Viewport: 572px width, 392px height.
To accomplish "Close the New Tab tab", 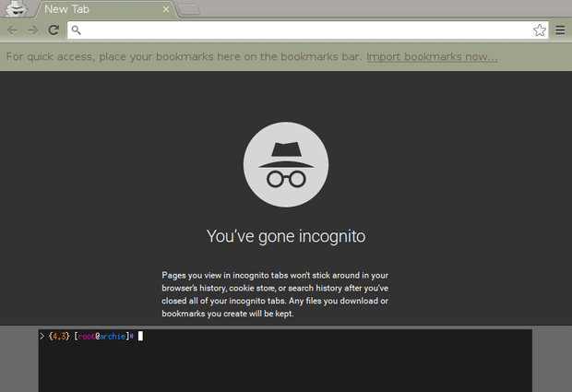I will pos(166,9).
